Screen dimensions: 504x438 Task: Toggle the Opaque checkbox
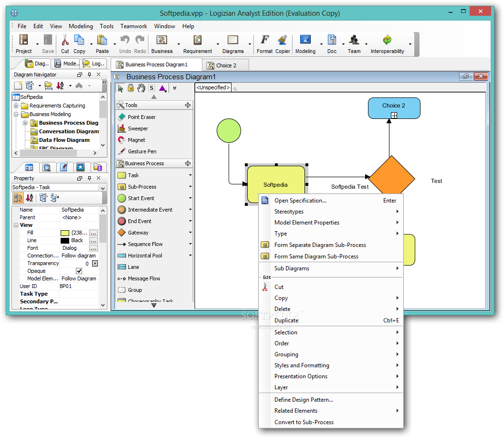pyautogui.click(x=79, y=271)
